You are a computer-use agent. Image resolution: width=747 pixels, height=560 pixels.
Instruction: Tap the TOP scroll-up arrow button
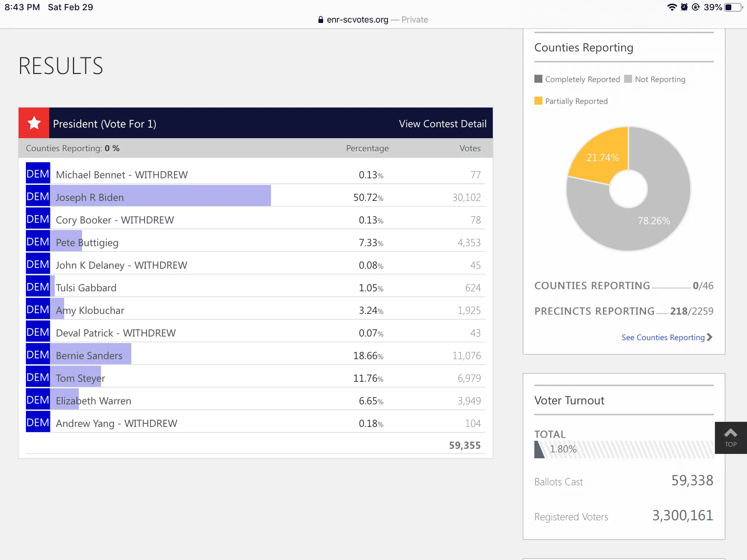[731, 437]
